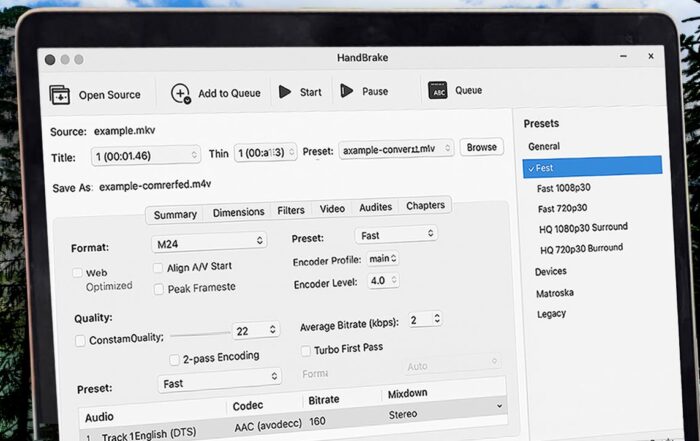Expand the General presets category

[544, 146]
